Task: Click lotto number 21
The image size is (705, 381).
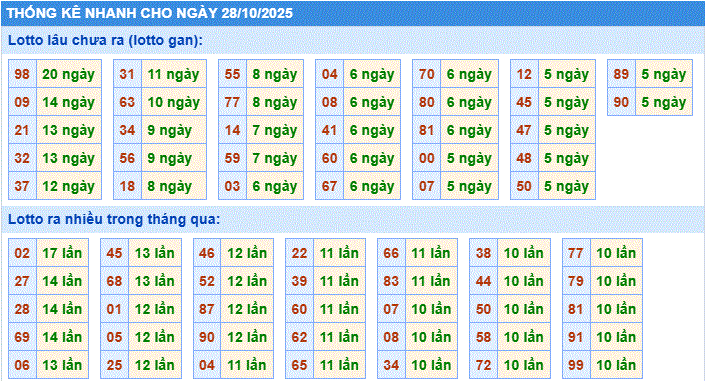Action: [22, 130]
